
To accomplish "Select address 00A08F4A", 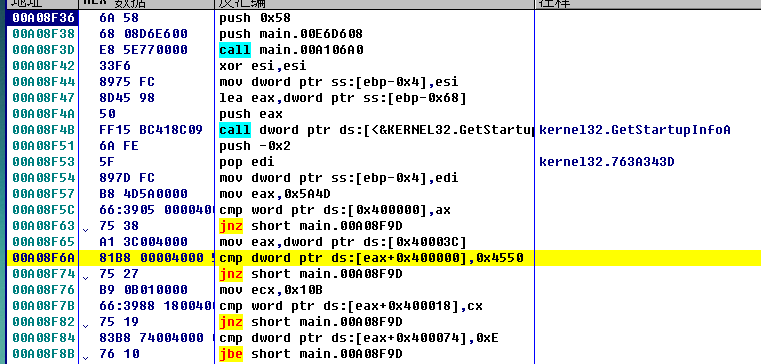I will tap(44, 115).
